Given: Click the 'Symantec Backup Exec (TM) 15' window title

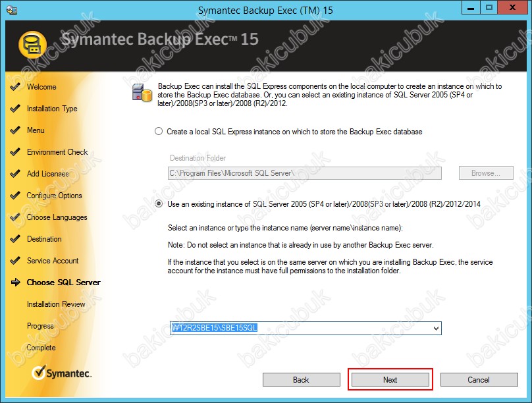Looking at the screenshot, I should click(265, 10).
